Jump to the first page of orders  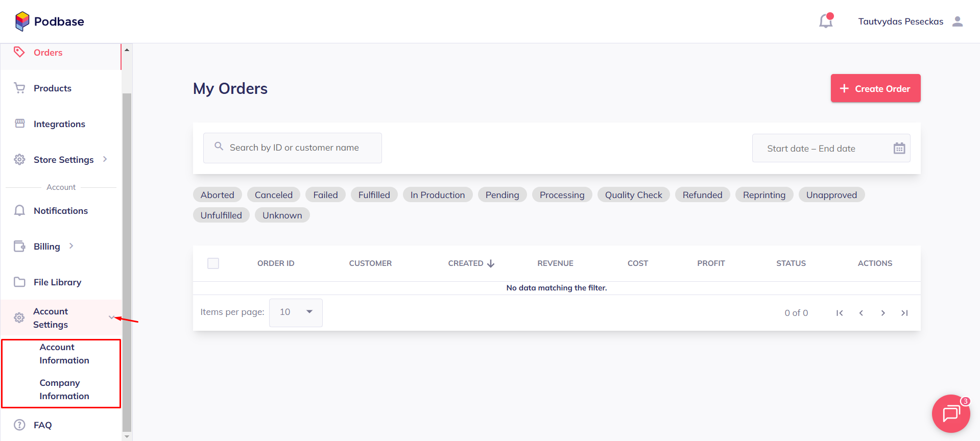click(x=840, y=313)
